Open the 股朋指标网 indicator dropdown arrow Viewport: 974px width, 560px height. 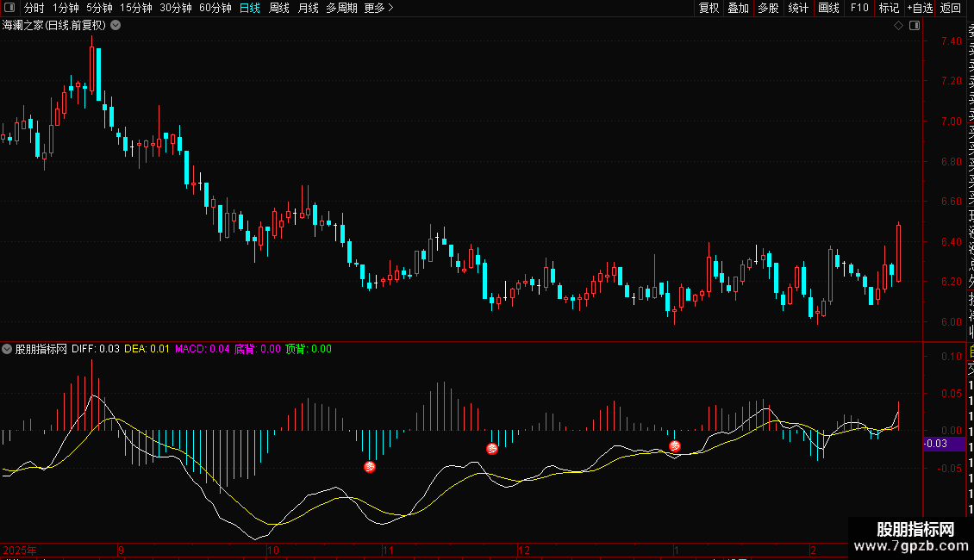[x=7, y=349]
